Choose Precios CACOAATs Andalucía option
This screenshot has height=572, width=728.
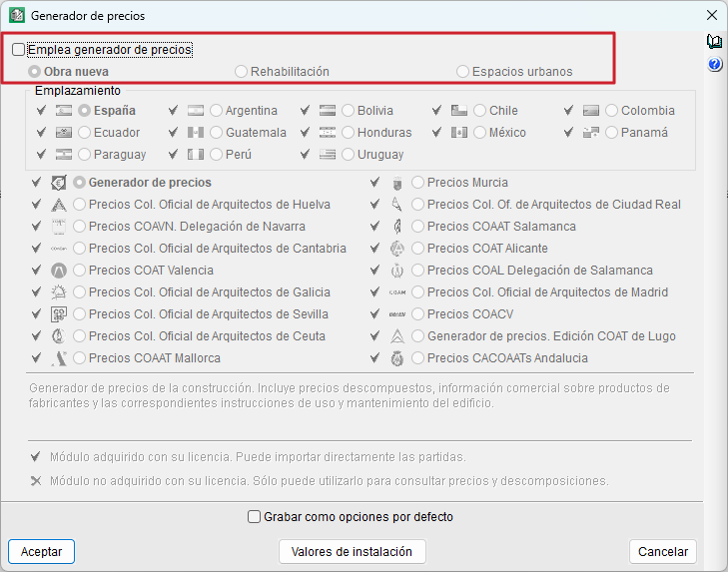[x=418, y=358]
